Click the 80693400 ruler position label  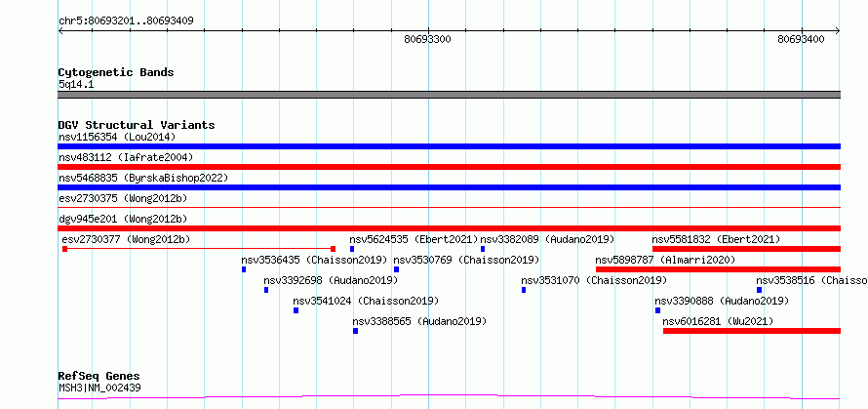tap(801, 39)
